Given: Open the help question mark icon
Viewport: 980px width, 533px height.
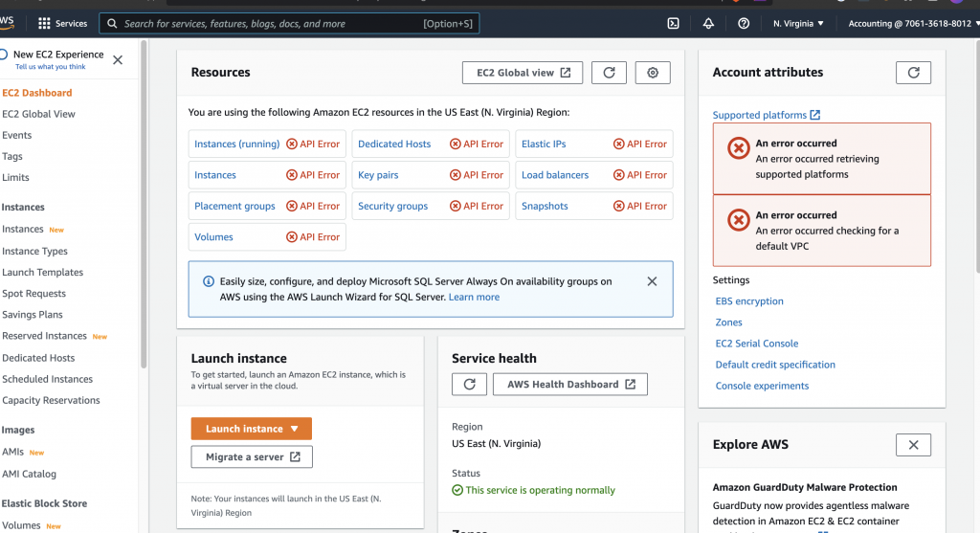Looking at the screenshot, I should pos(744,23).
